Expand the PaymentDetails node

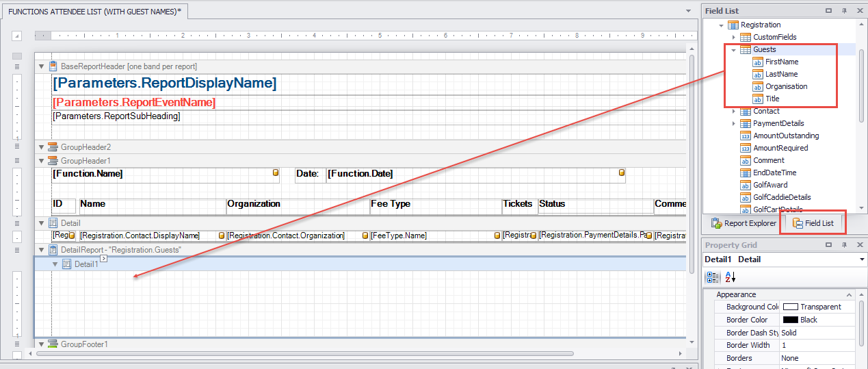coord(733,124)
